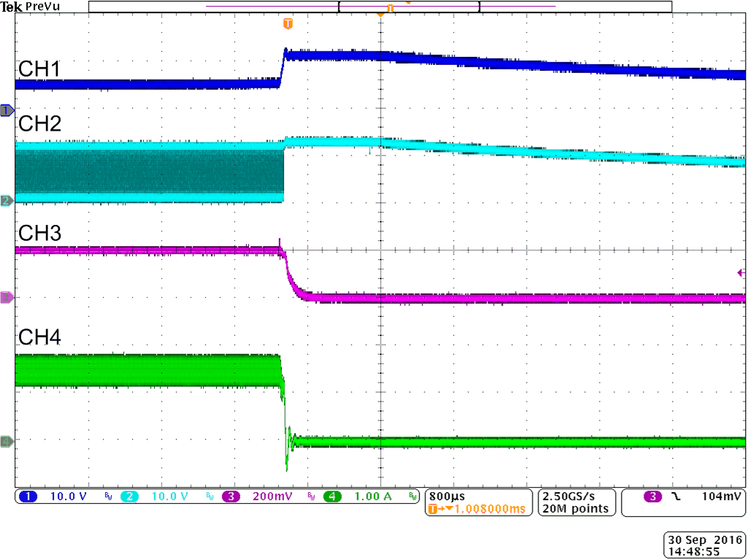Click the channel 1 ground reference marker on left
Viewport: 748px width, 560px height.
[5, 110]
